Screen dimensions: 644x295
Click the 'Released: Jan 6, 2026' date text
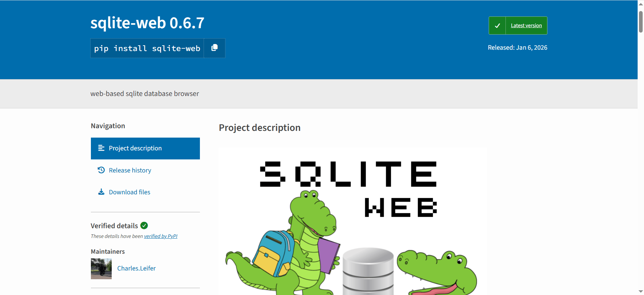click(518, 48)
